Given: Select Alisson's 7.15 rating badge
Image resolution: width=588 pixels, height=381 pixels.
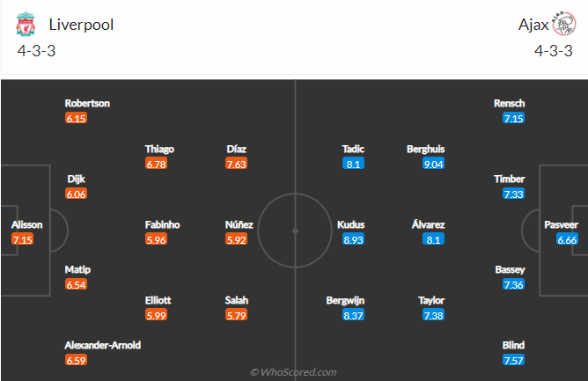Looking at the screenshot, I should coord(23,239).
